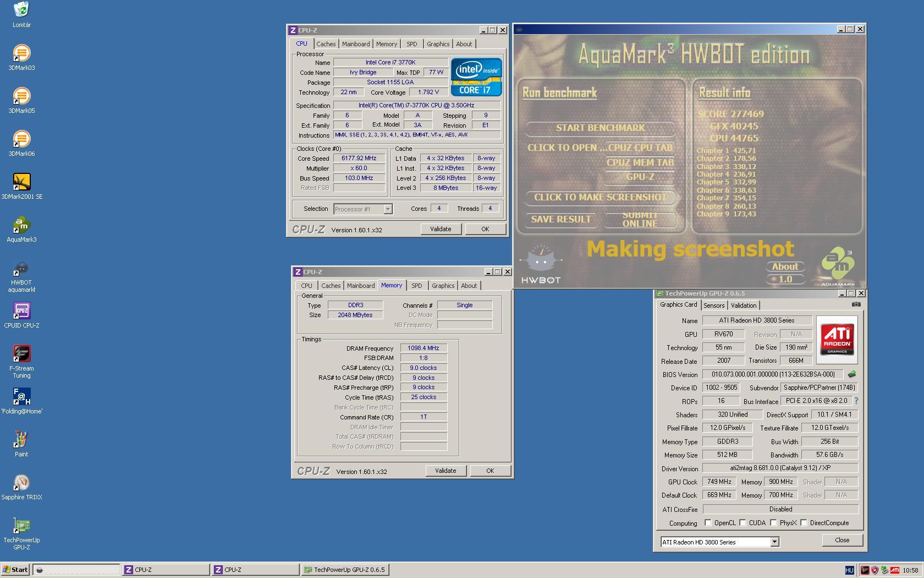Click START BENCHMARK in AquaMark

click(600, 128)
